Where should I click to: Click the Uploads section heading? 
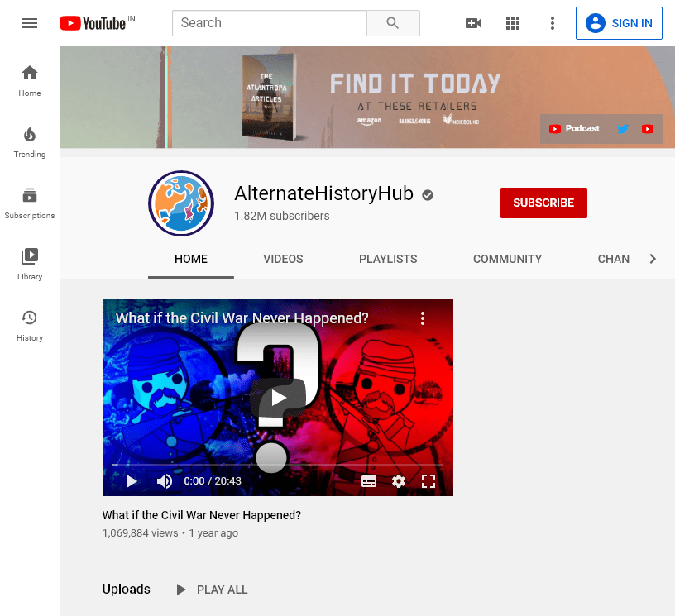click(x=126, y=589)
